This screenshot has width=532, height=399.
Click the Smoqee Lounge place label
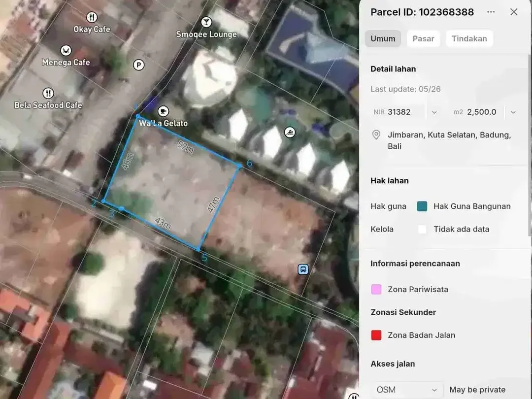206,34
